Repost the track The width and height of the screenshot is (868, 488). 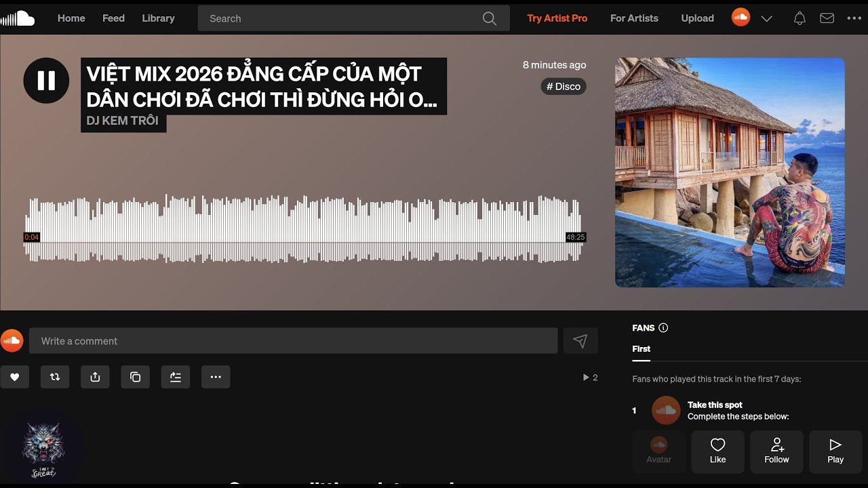tap(55, 377)
